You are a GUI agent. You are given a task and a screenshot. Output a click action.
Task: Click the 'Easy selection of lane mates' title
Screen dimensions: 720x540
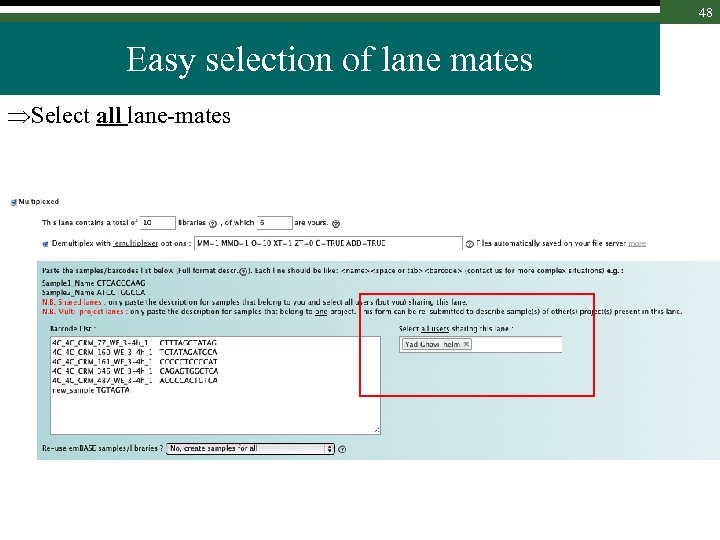pos(329,59)
